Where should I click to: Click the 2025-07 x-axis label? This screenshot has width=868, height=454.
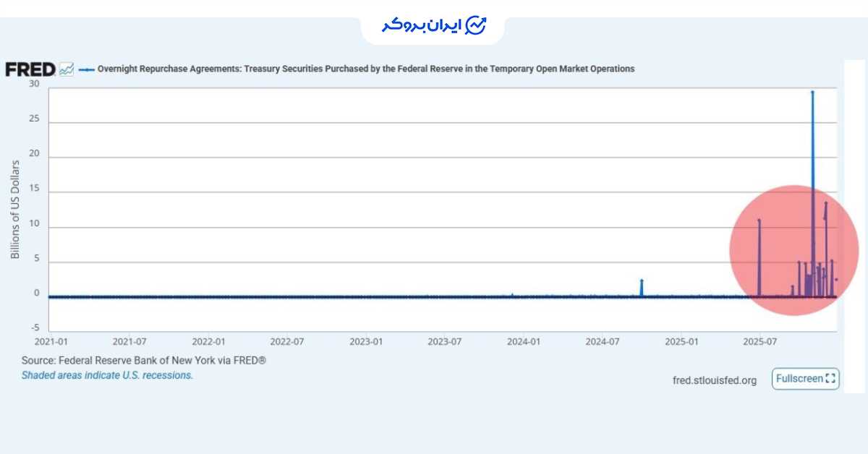(x=760, y=340)
